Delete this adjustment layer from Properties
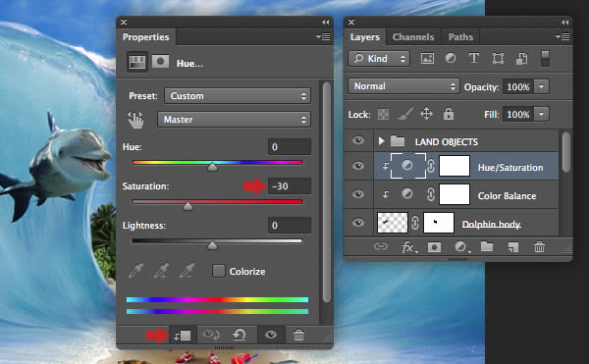This screenshot has width=589, height=364. (298, 335)
